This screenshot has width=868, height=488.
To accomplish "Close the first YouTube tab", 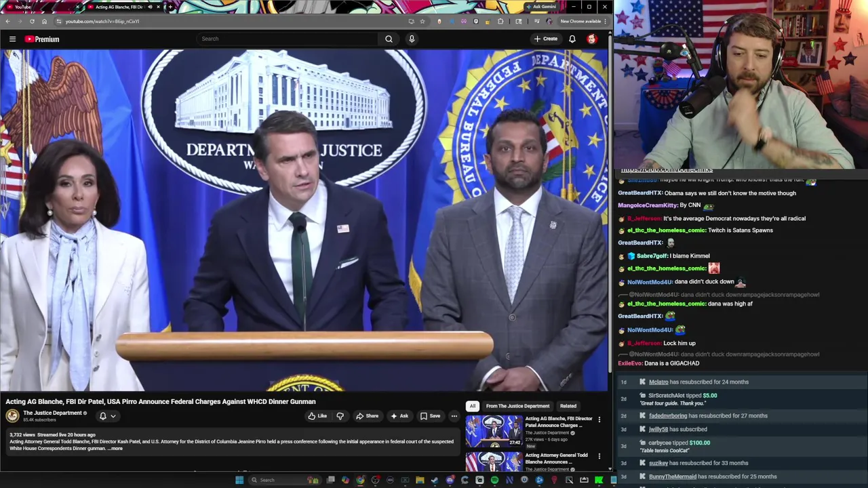I will [77, 7].
